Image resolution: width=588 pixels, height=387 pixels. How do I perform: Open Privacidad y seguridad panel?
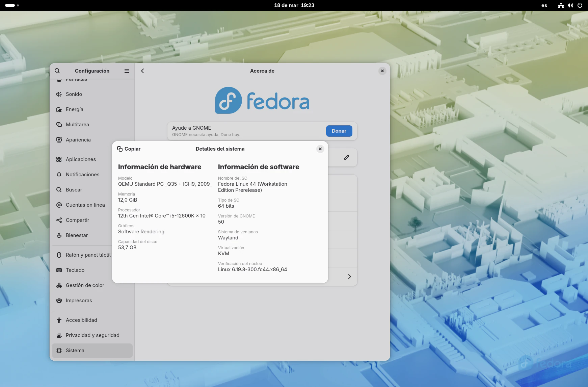point(92,335)
